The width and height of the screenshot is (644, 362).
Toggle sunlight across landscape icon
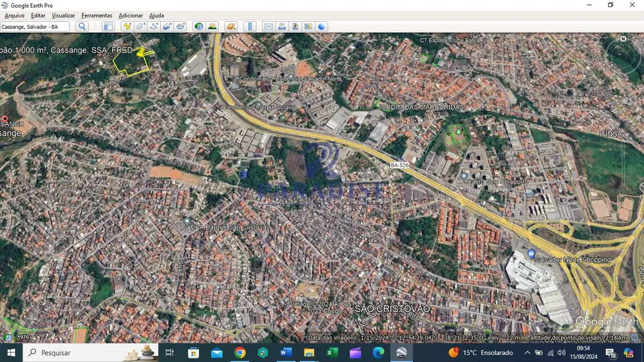[x=213, y=26]
